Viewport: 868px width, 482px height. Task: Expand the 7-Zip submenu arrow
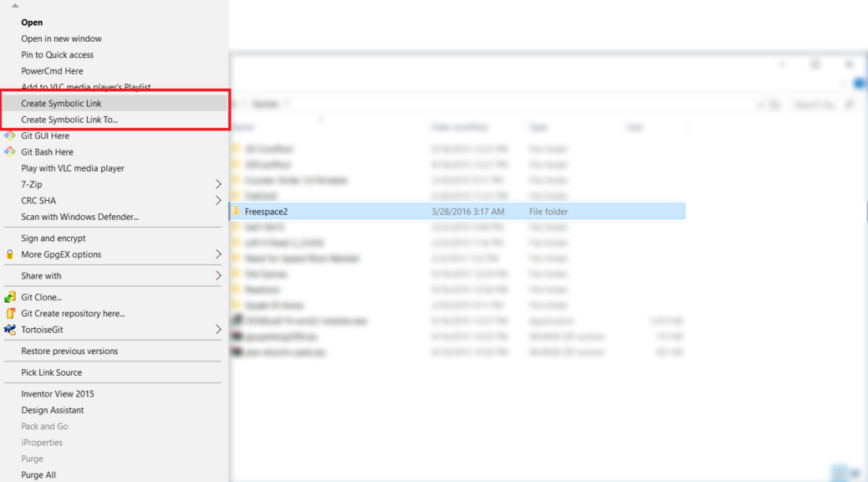[218, 184]
